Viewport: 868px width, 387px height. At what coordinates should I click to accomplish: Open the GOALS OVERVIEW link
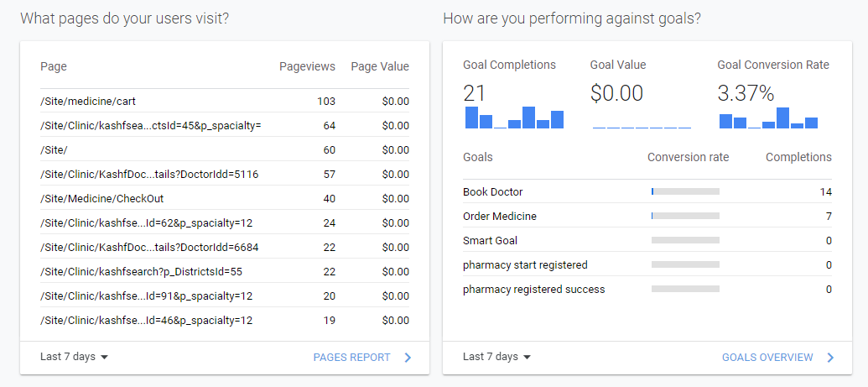pyautogui.click(x=767, y=358)
